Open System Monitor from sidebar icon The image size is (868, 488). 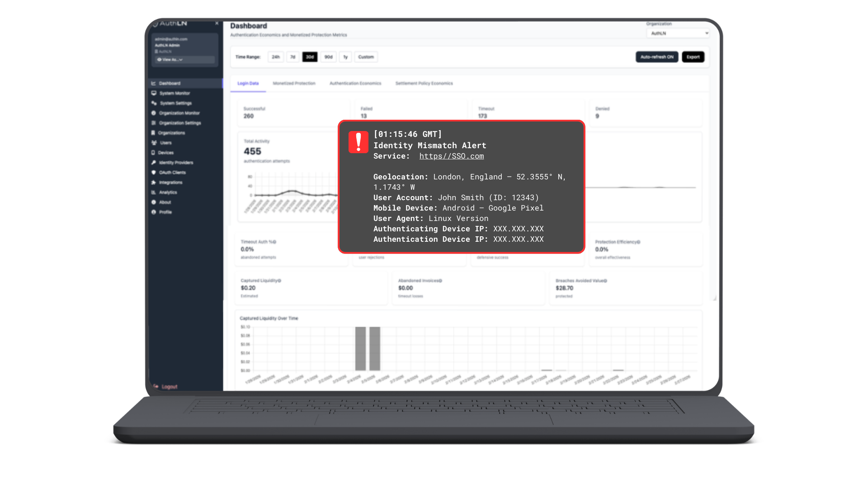(154, 93)
